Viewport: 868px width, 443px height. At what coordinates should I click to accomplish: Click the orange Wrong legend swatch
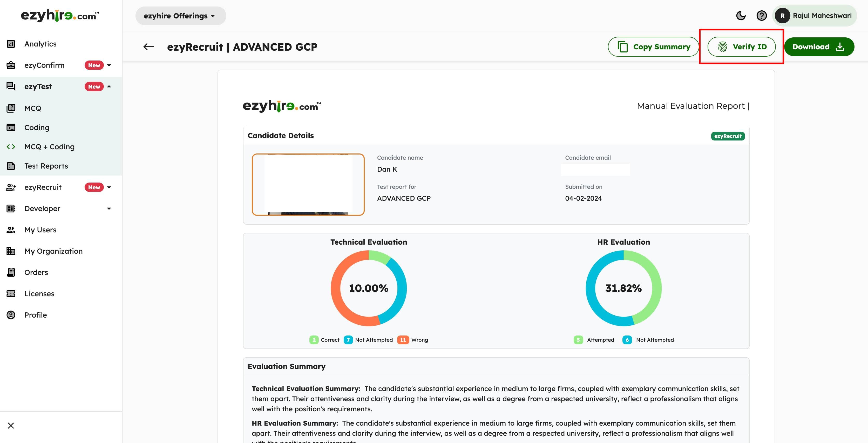[x=403, y=340]
